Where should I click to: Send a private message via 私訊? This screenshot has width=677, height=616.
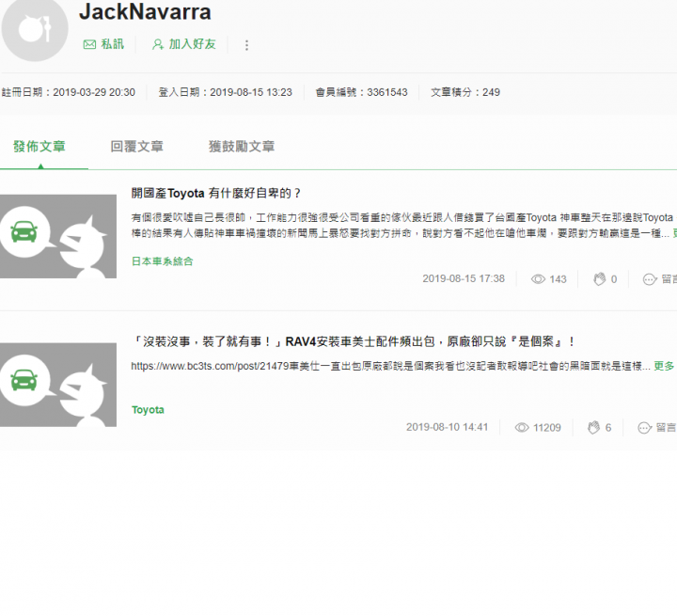click(x=103, y=44)
